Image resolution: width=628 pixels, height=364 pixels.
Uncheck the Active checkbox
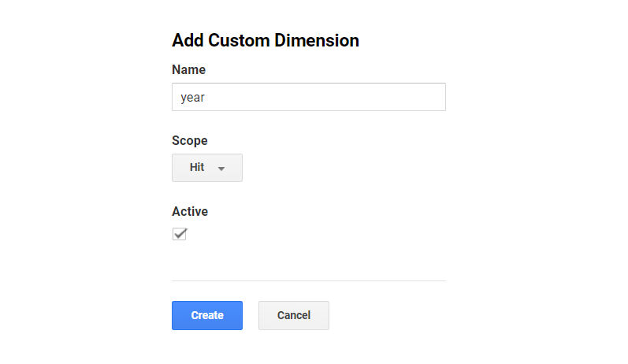coord(180,234)
